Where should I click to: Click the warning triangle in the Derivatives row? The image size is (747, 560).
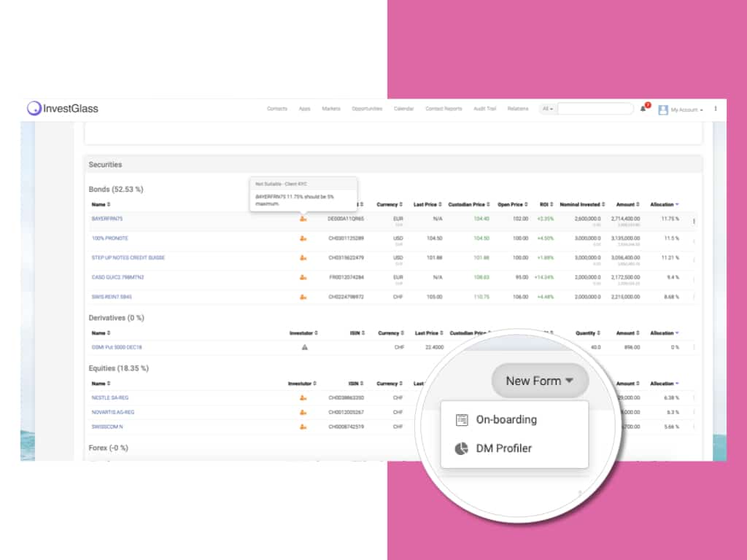(x=304, y=348)
